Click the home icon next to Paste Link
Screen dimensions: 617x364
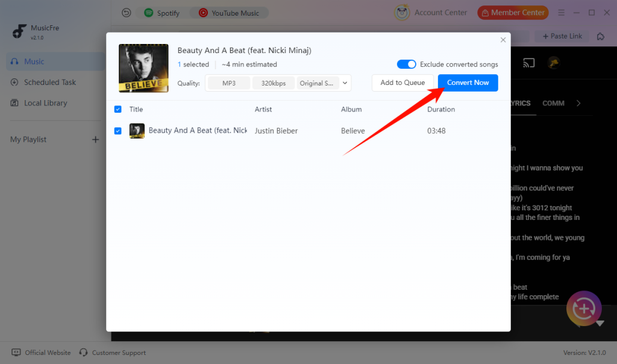[601, 36]
